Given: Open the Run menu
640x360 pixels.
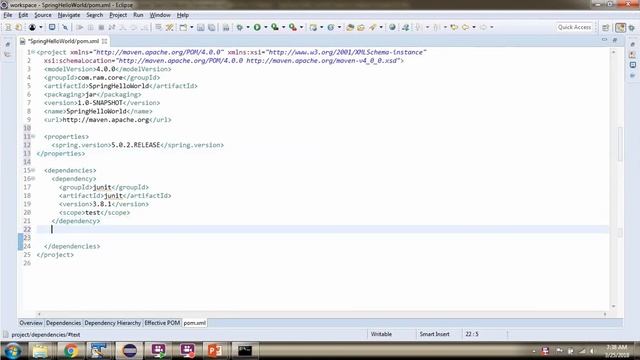Looking at the screenshot, I should click(138, 15).
